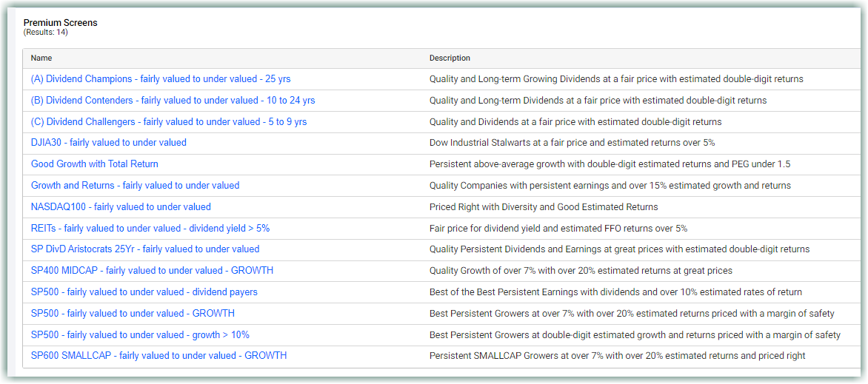Open SP DivD Aristocrats 25Yr screen

pyautogui.click(x=145, y=249)
